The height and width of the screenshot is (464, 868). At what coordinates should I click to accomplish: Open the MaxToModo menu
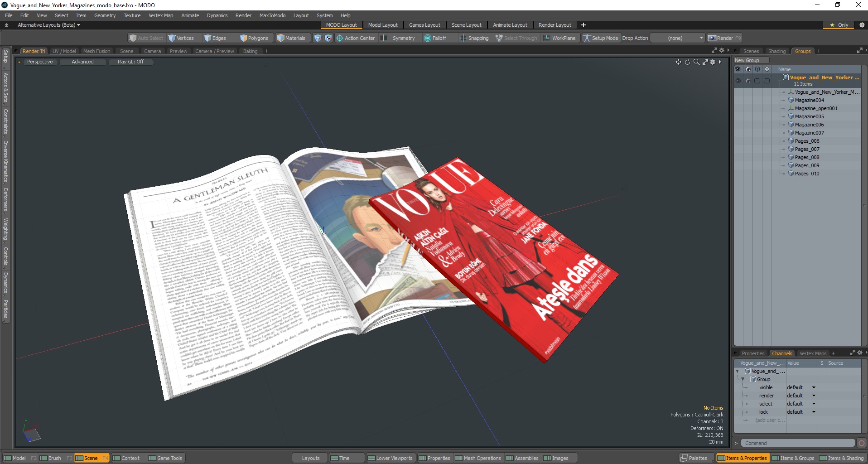coord(272,15)
